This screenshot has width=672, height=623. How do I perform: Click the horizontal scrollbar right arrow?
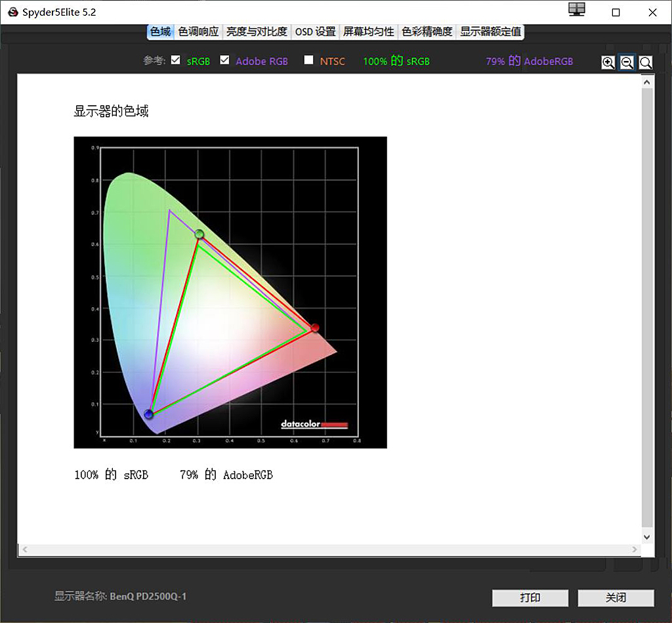pyautogui.click(x=635, y=549)
